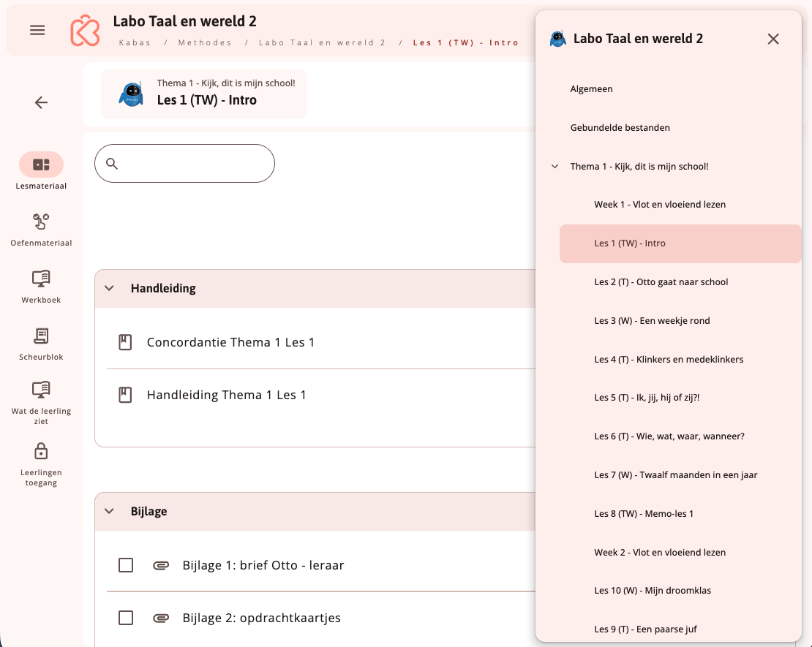The image size is (812, 647).
Task: Click the Les 1 (TW) - Intro header card
Action: (204, 94)
